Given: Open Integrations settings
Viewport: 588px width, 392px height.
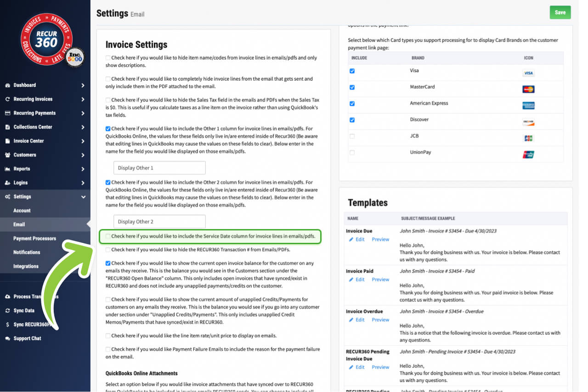Looking at the screenshot, I should [26, 266].
